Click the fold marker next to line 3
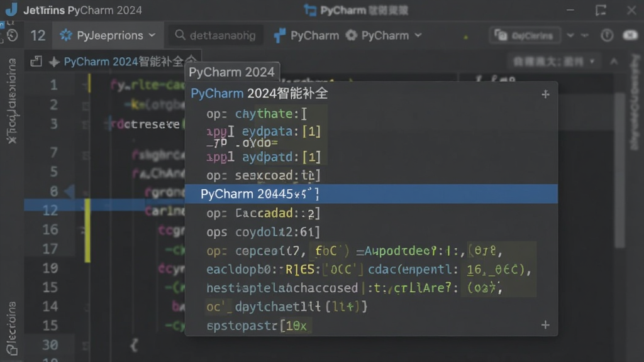Screen dimensions: 644x362 (86, 125)
